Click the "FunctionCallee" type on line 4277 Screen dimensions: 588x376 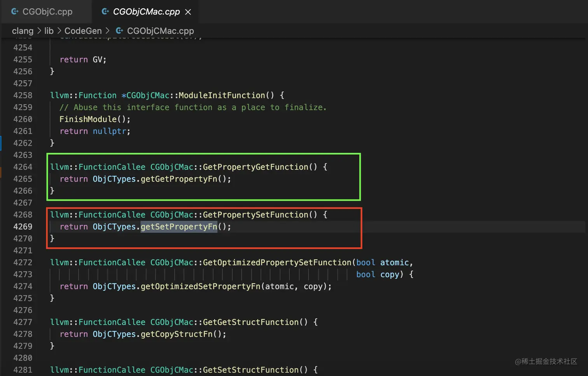[x=112, y=322]
